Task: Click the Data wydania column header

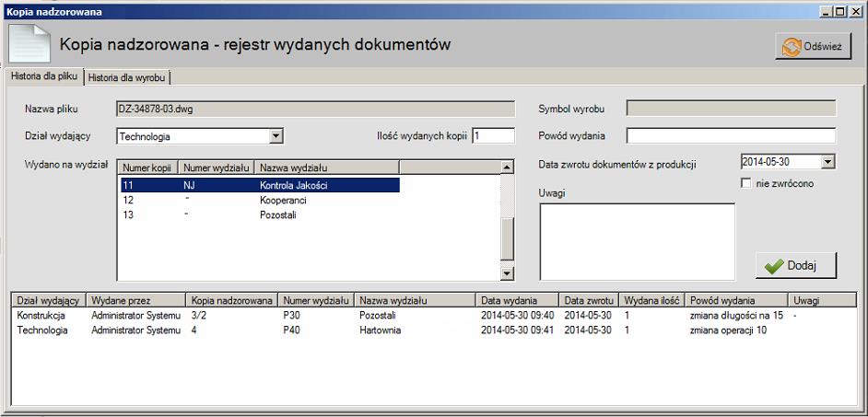Action: (518, 300)
